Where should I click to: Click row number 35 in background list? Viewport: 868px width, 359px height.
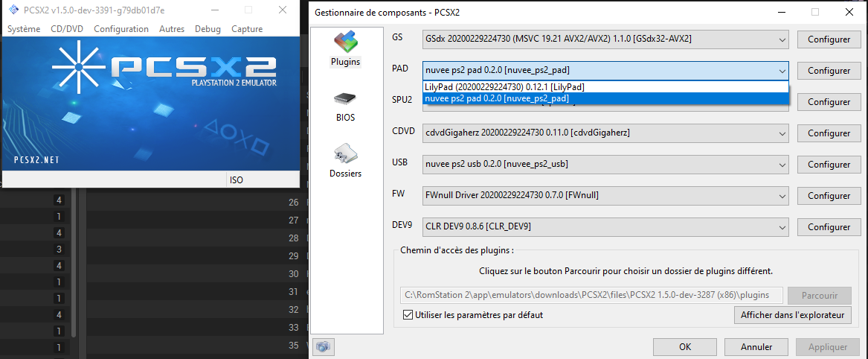pos(293,346)
